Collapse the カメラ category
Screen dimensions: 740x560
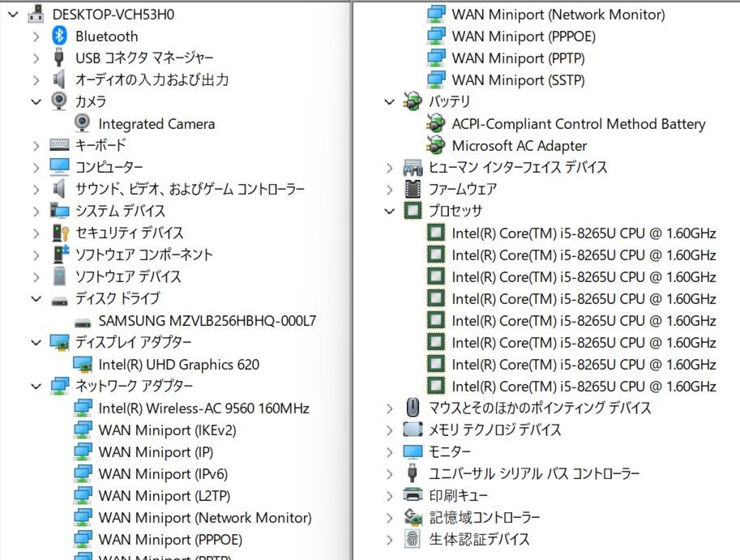pyautogui.click(x=36, y=101)
